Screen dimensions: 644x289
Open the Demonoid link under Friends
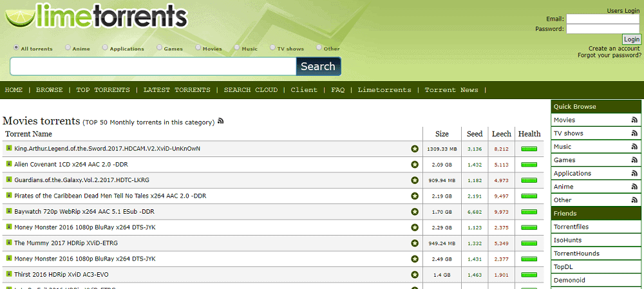pyautogui.click(x=569, y=281)
